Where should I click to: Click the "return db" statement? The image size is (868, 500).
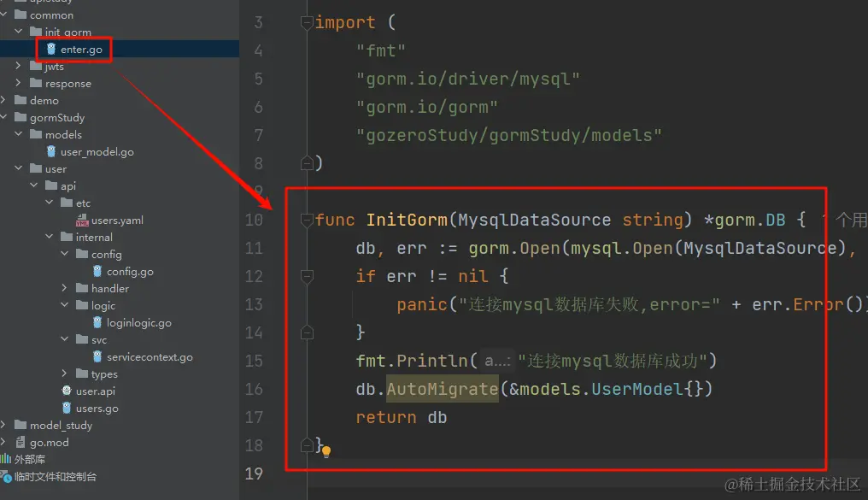pos(402,417)
